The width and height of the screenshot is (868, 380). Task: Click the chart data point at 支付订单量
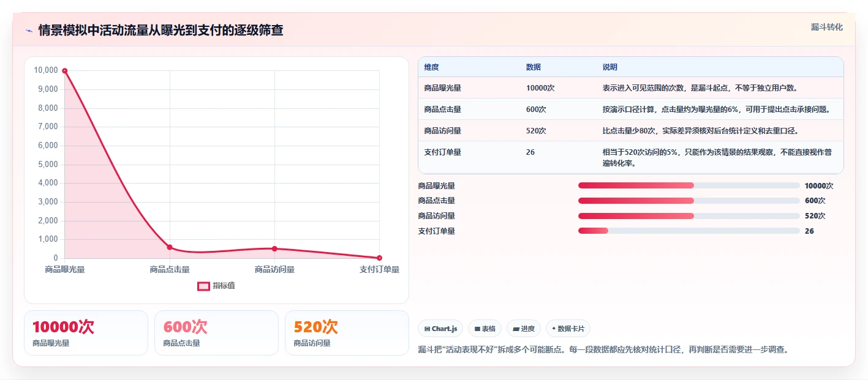click(x=379, y=258)
